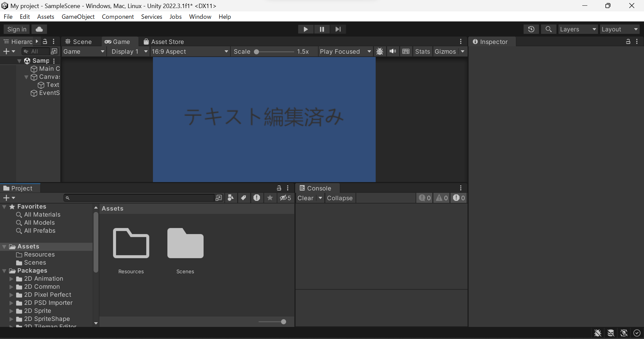Select the EventSystem object
Screen dimensions: 644x339
pyautogui.click(x=45, y=93)
